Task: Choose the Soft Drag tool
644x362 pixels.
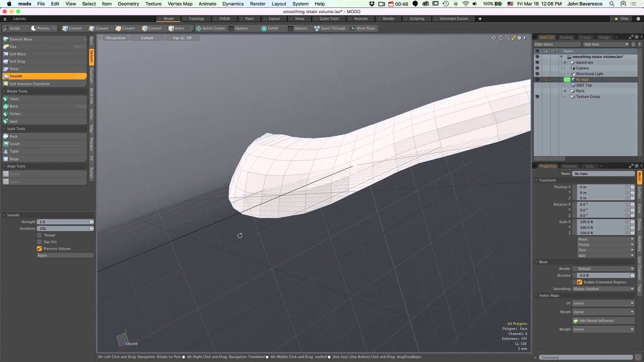Action: point(44,61)
